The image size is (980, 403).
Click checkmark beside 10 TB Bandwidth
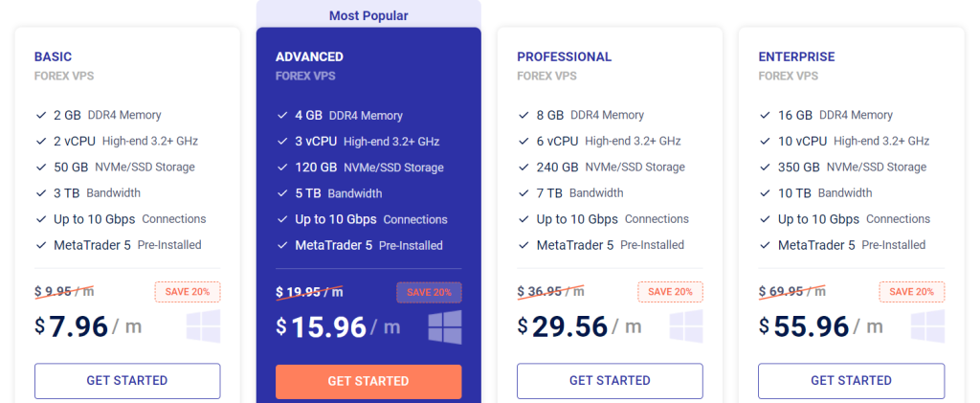[765, 193]
